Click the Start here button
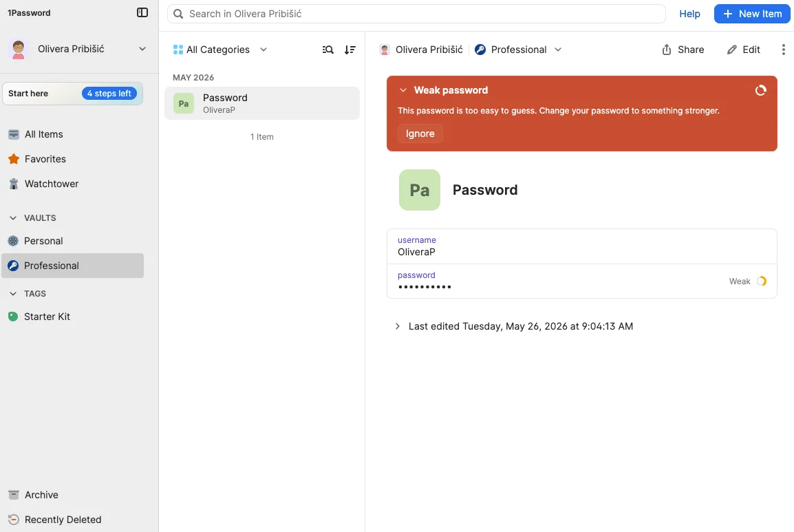The image size is (794, 532). click(72, 94)
